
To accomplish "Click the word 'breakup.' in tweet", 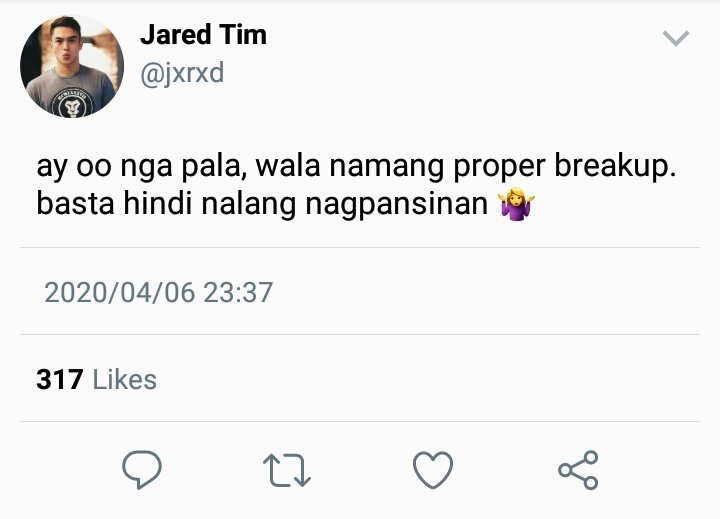I will tap(616, 166).
